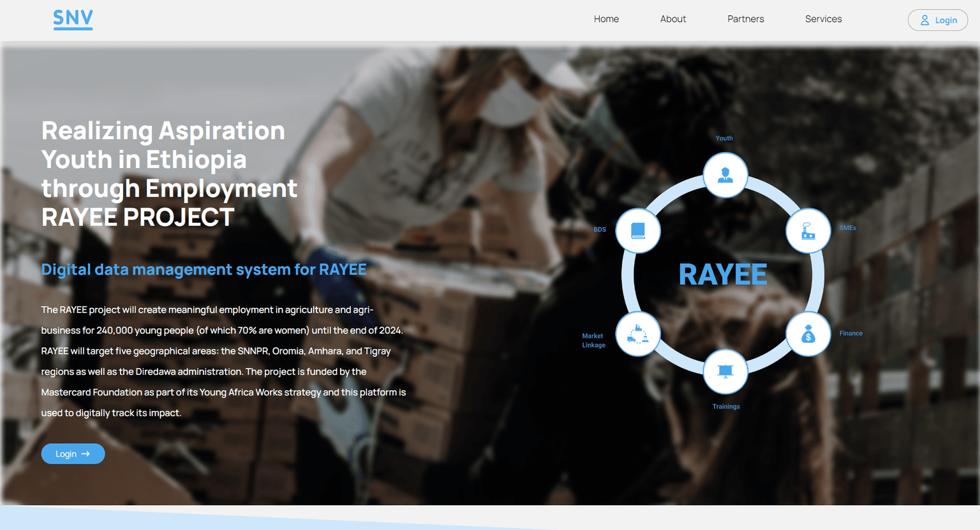Select the Trainings presentation board icon
This screenshot has width=980, height=530.
[725, 372]
